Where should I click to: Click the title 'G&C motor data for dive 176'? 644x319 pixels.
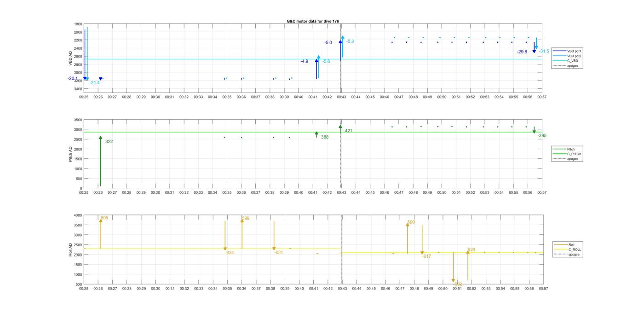(313, 21)
